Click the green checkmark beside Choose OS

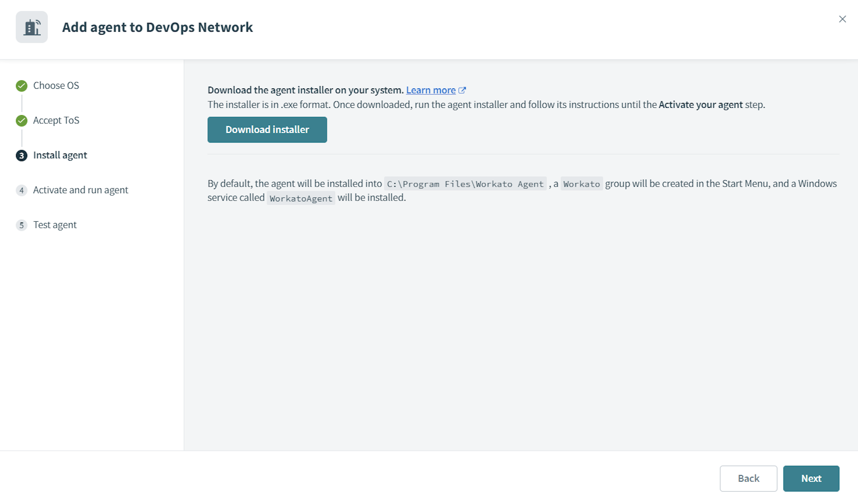pos(22,86)
